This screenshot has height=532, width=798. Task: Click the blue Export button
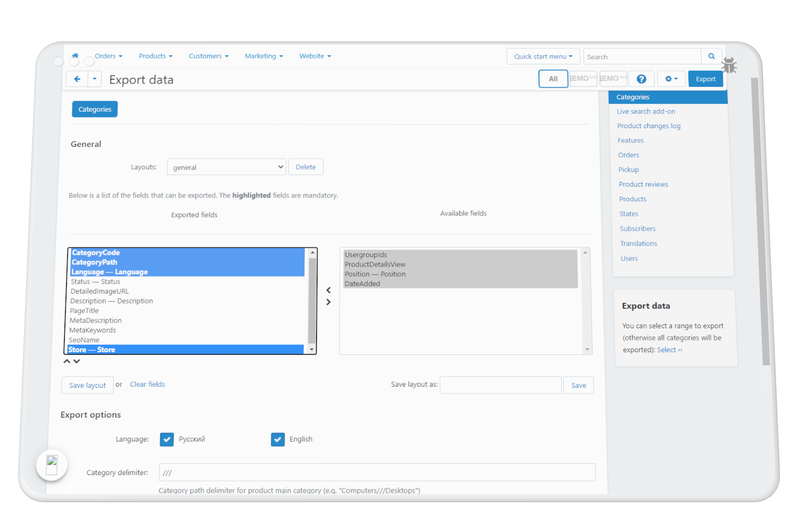[706, 79]
